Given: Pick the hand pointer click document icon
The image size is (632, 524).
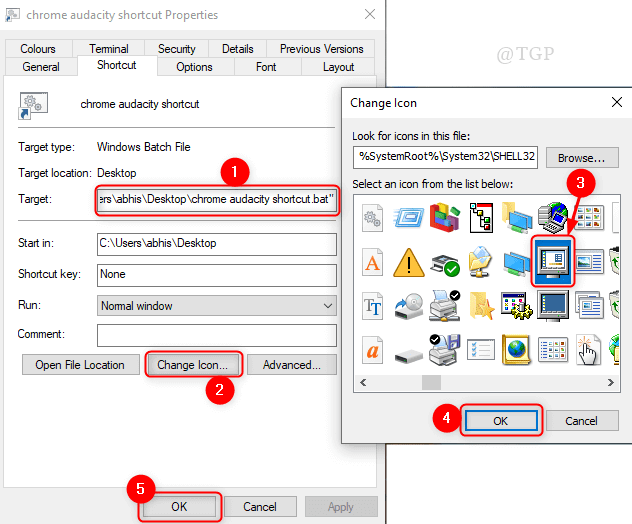Looking at the screenshot, I should [x=588, y=349].
